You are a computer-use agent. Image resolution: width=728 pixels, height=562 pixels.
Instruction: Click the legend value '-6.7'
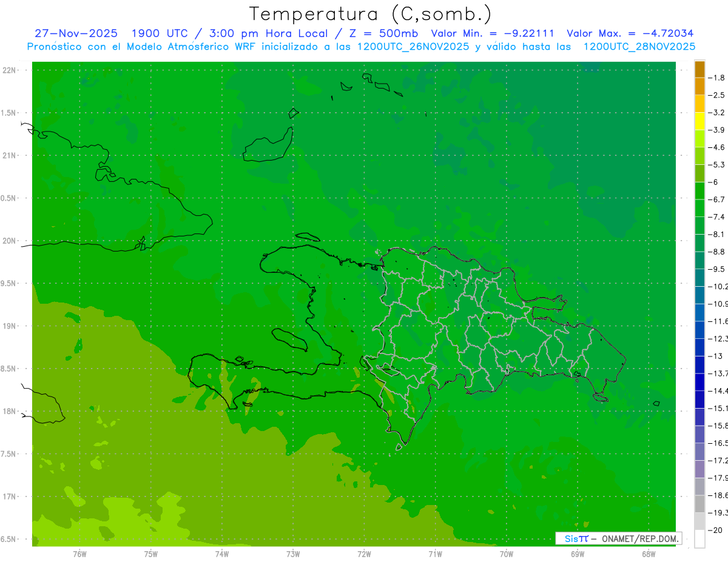[716, 199]
